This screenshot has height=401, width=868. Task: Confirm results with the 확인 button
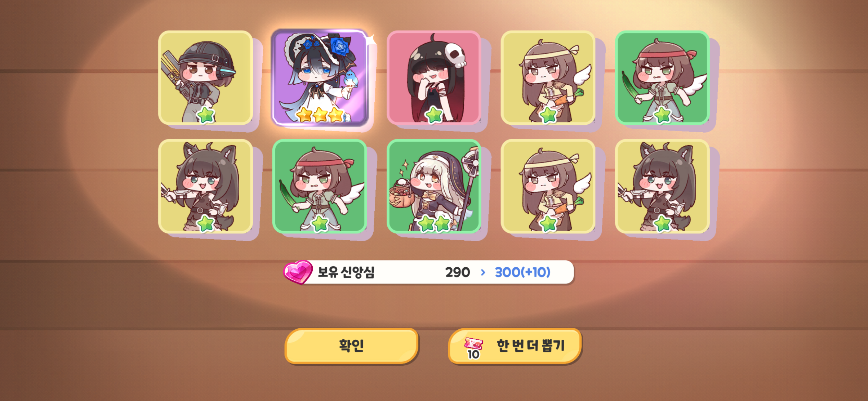[351, 346]
